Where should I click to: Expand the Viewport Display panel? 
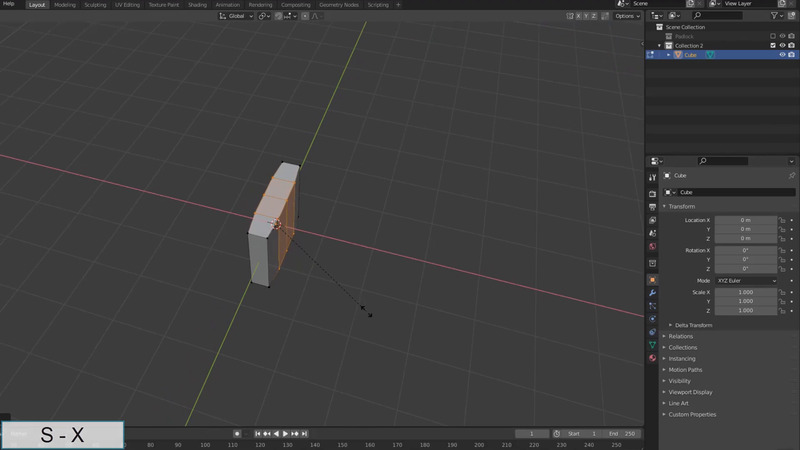692,392
